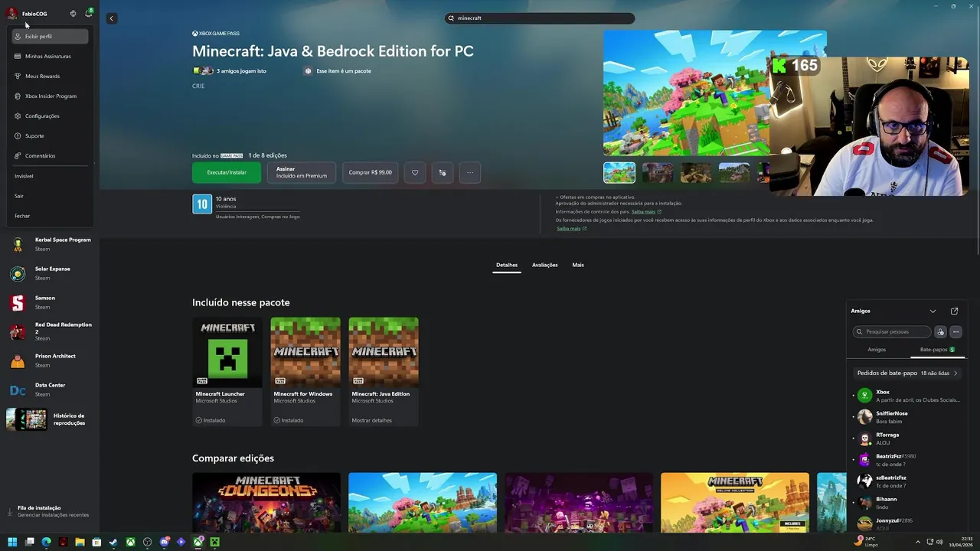Open the Windows Start menu

[x=13, y=542]
